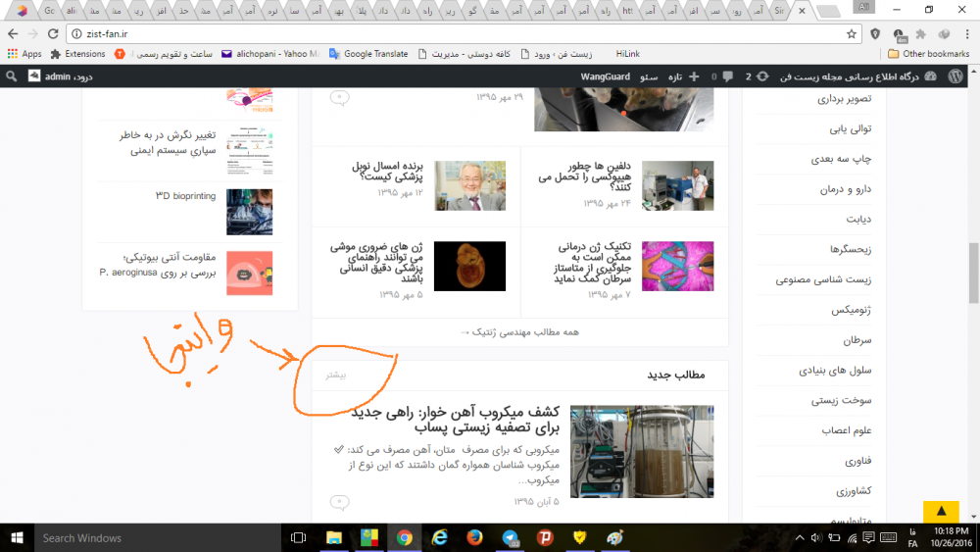Open 'همه مطالب مهندسی ژنتیک' link

519,331
